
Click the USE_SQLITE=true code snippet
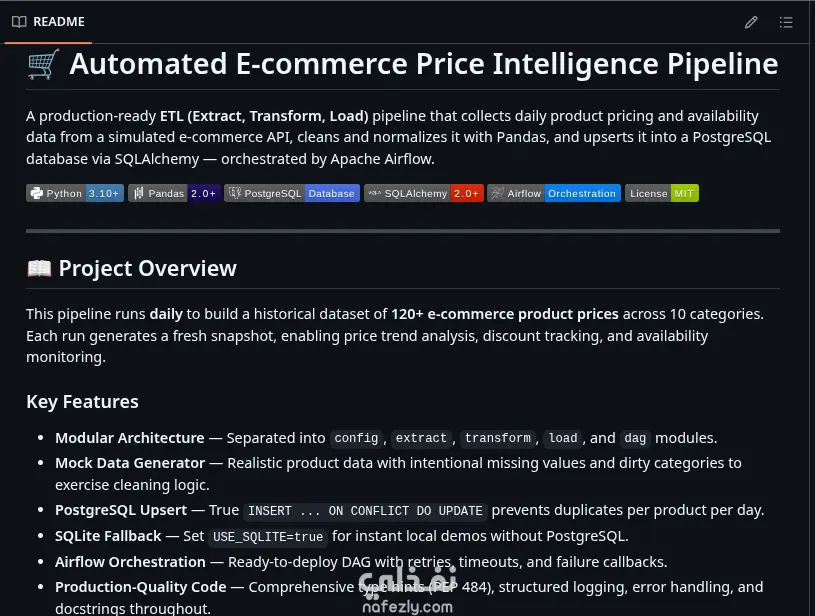[x=268, y=537]
